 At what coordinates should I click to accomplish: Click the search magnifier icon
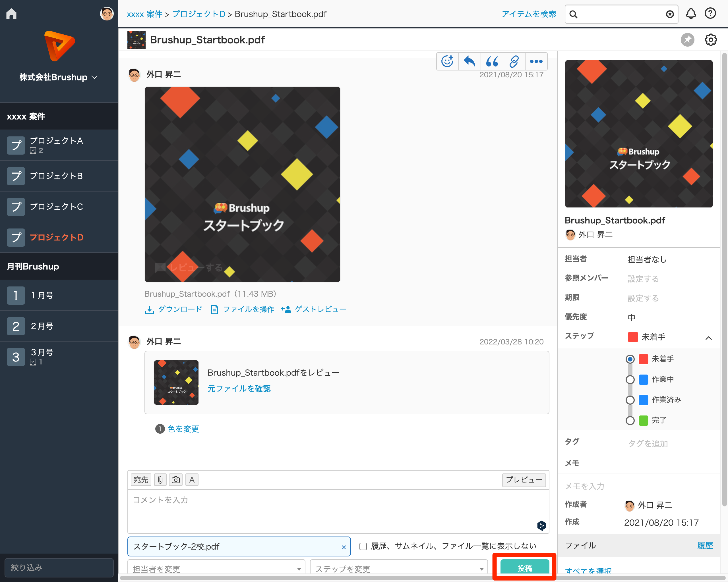click(573, 14)
